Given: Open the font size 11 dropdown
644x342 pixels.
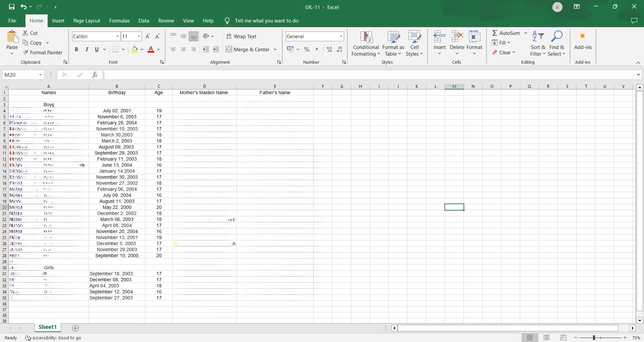Looking at the screenshot, I should (139, 36).
